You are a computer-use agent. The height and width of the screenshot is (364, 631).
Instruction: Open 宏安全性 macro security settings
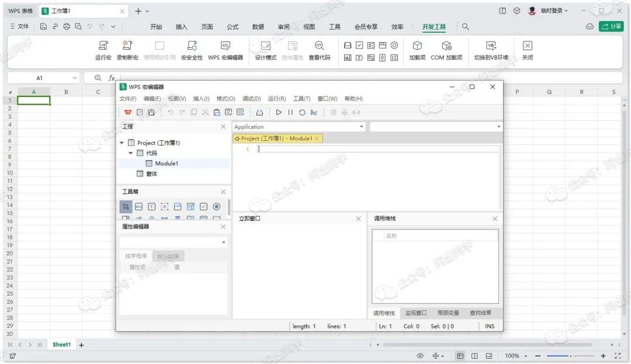coord(192,46)
